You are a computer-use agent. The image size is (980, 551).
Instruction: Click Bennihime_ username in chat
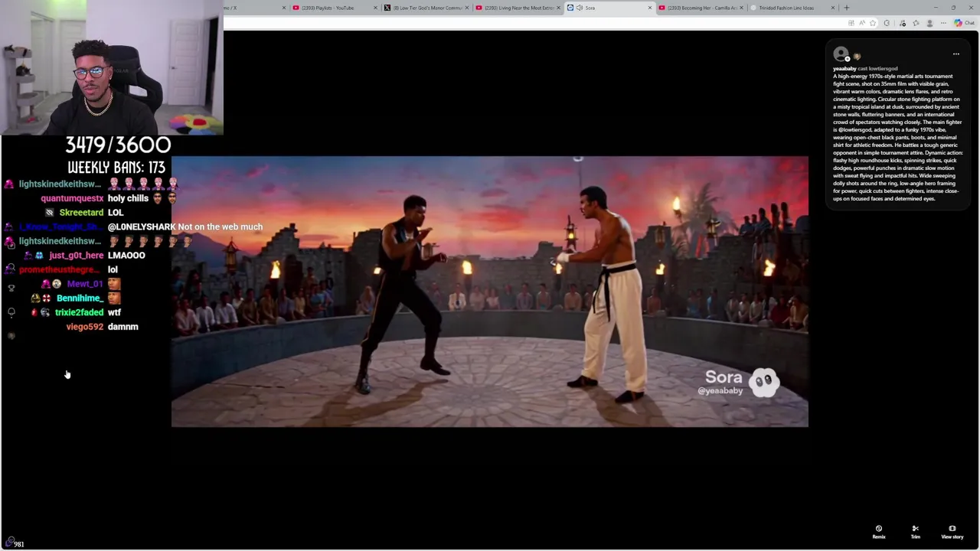(x=80, y=298)
